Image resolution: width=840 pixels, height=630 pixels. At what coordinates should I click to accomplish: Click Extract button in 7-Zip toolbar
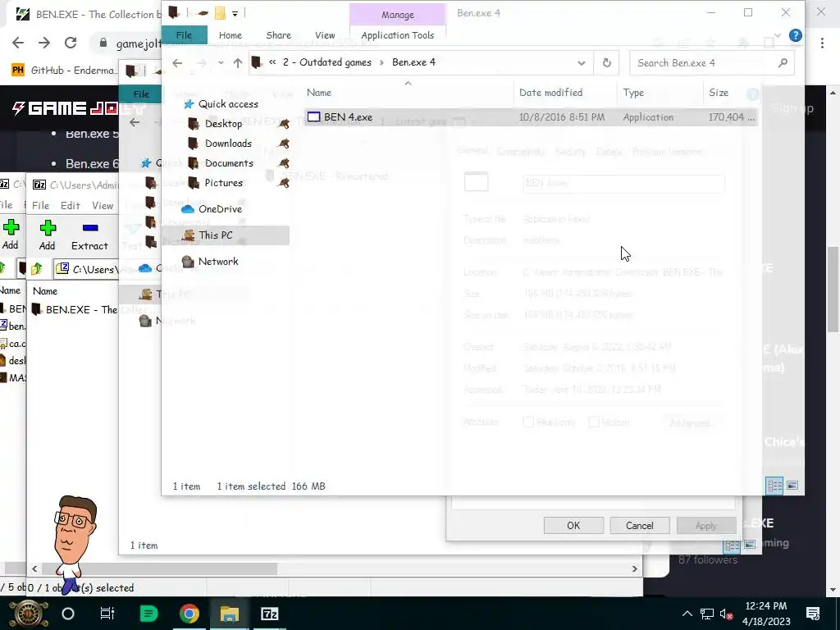[x=89, y=235]
